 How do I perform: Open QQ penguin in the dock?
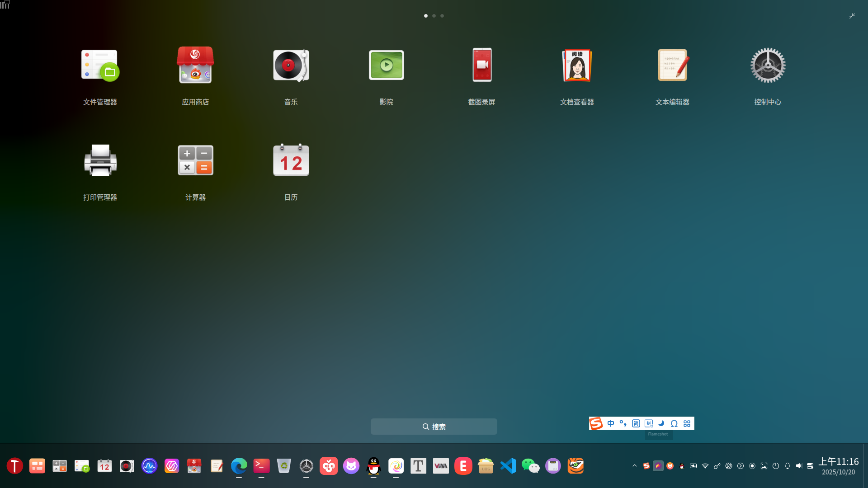[373, 466]
